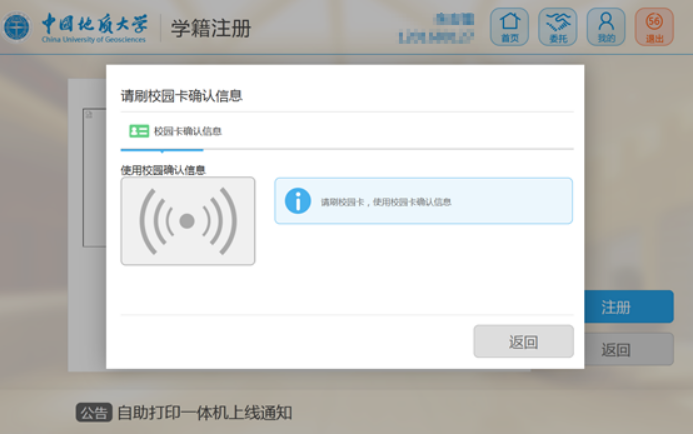Tap the card swipe signal icon
693x434 pixels.
tap(188, 221)
